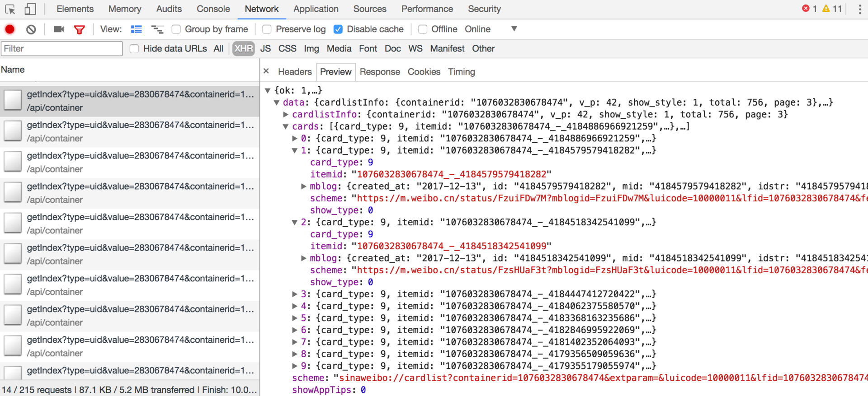Open the DevTools three-dot menu
868x396 pixels.
click(859, 9)
